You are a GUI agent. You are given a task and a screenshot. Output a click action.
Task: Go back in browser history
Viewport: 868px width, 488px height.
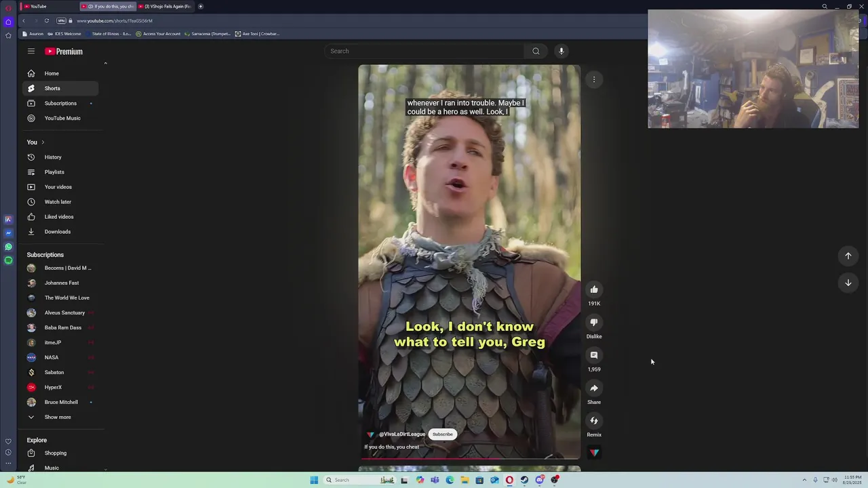[24, 20]
